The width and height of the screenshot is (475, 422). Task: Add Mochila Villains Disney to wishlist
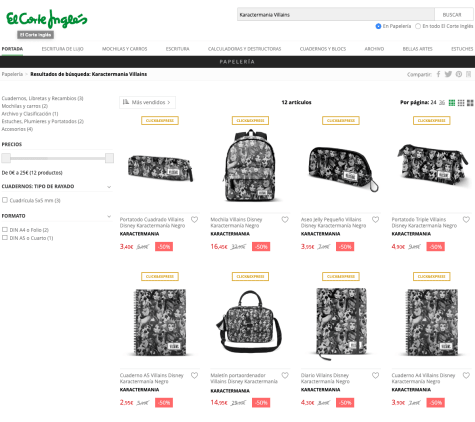[285, 219]
